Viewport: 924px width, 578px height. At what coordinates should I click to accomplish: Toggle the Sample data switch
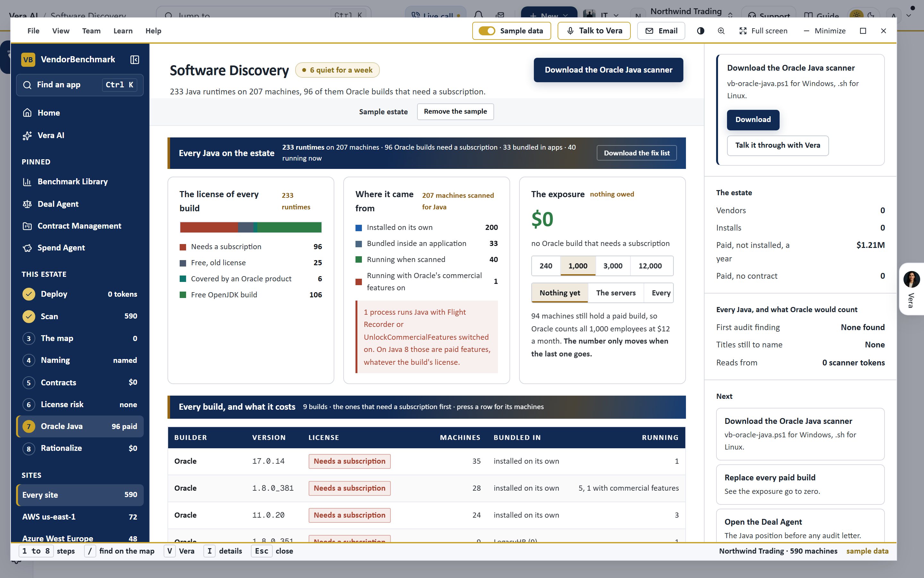[x=487, y=31]
